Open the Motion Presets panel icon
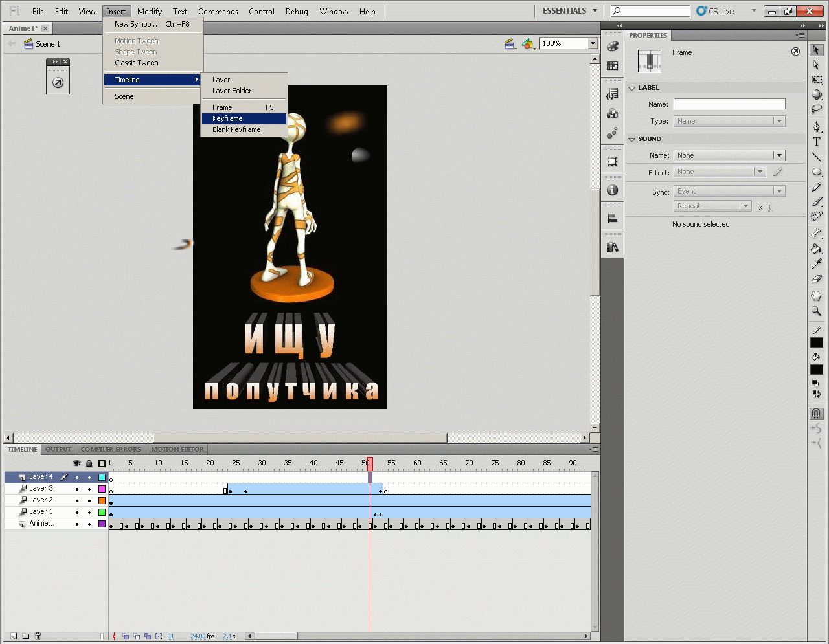Viewport: 829px width, 644px height. click(x=613, y=133)
